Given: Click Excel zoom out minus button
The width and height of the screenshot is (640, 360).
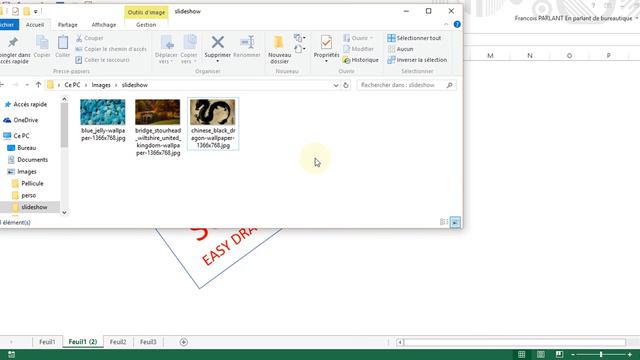Looking at the screenshot, I should point(573,355).
